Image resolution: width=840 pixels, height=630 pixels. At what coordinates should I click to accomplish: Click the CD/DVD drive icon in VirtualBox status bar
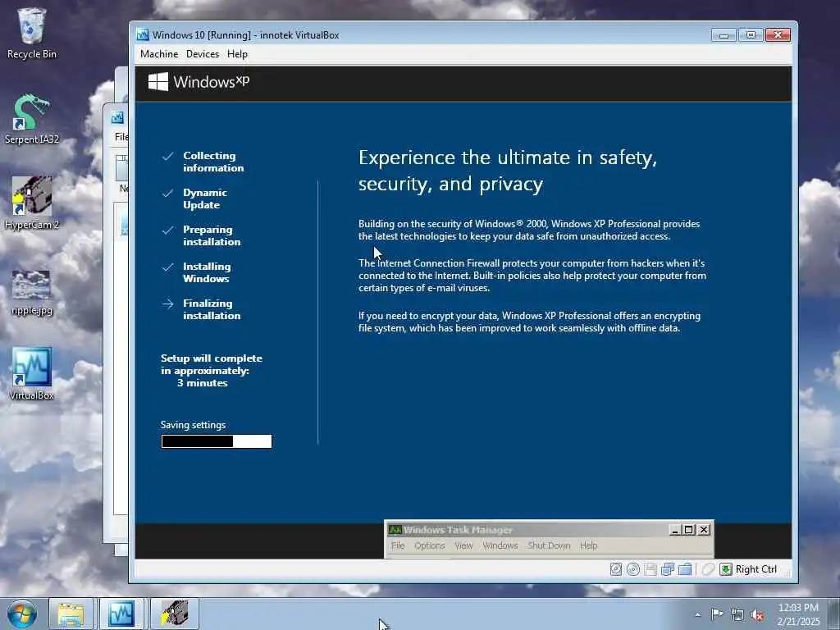click(x=633, y=569)
